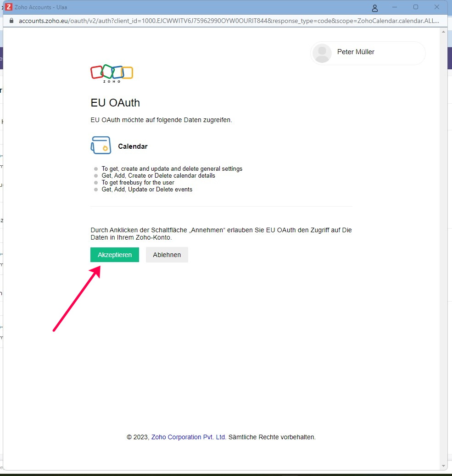
Task: Click the green Akzeptieren button
Action: point(115,255)
